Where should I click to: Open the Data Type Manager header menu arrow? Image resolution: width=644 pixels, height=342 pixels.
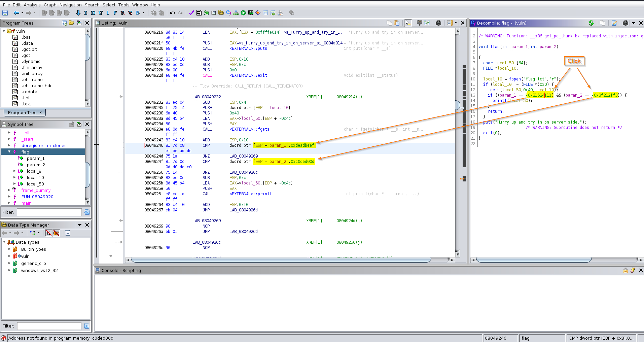80,225
